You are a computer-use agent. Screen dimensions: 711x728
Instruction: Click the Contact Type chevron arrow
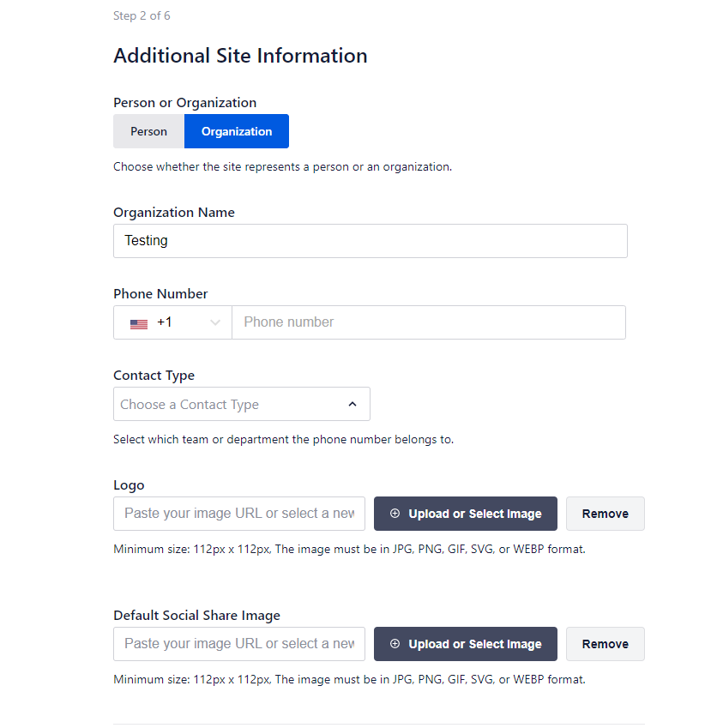352,405
